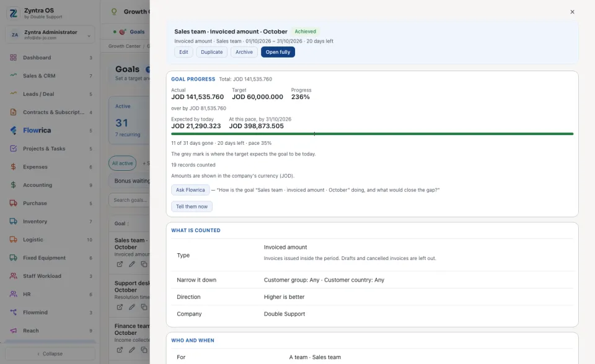Click the Zyntra OS logo
Screen dimensions: 595x364
(13, 13)
